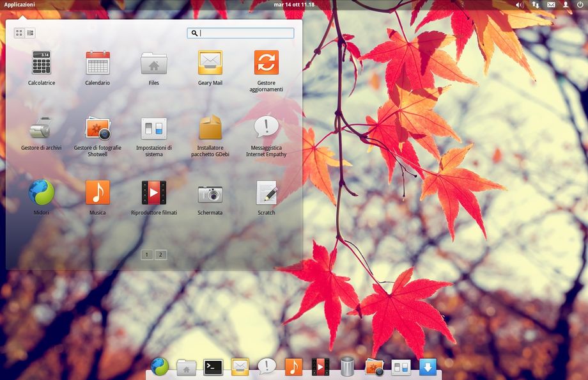The width and height of the screenshot is (588, 380).
Task: Launch the Midori browser from the app grid
Action: coord(42,193)
